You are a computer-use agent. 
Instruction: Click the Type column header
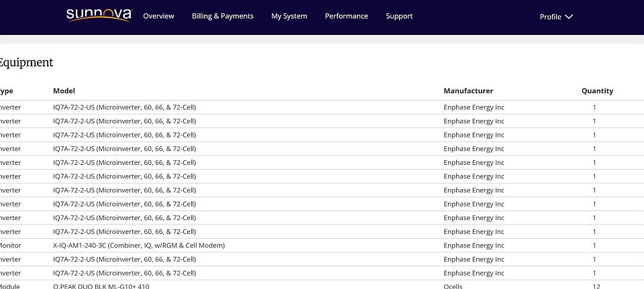[x=7, y=91]
